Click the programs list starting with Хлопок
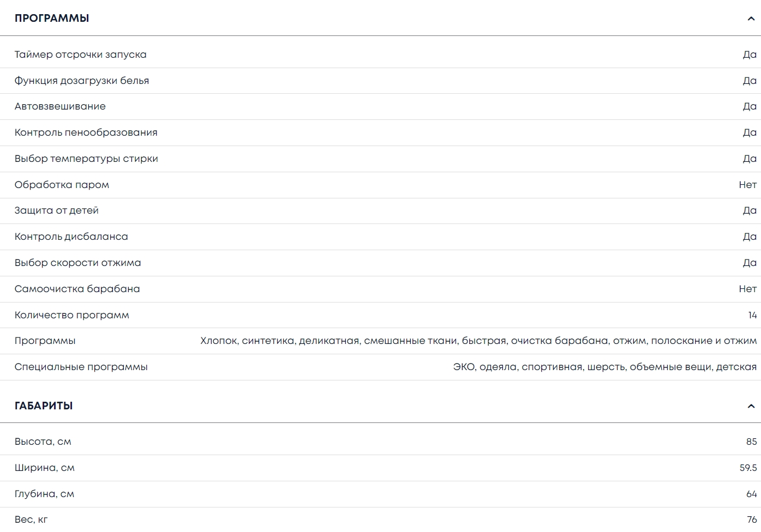761x532 pixels. tap(478, 341)
